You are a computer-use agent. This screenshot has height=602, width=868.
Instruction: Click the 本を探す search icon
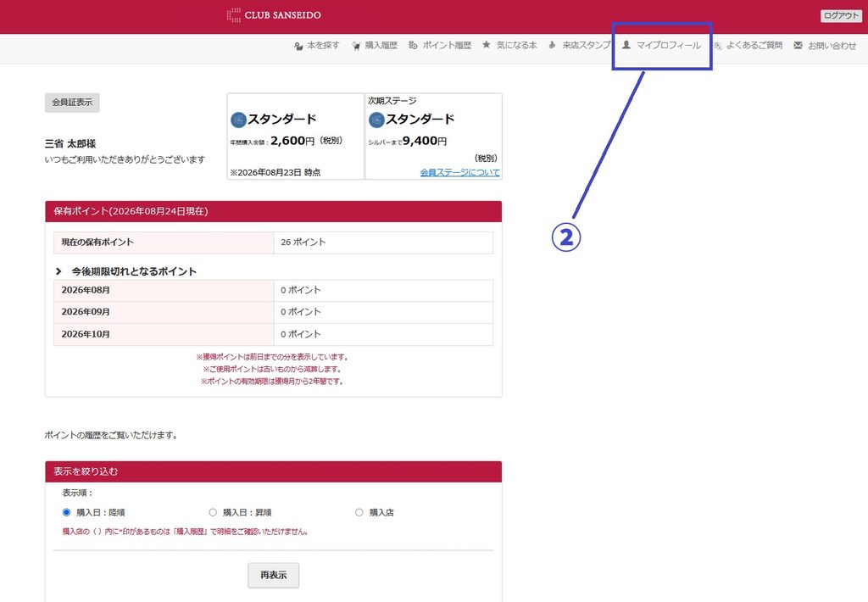click(x=298, y=46)
